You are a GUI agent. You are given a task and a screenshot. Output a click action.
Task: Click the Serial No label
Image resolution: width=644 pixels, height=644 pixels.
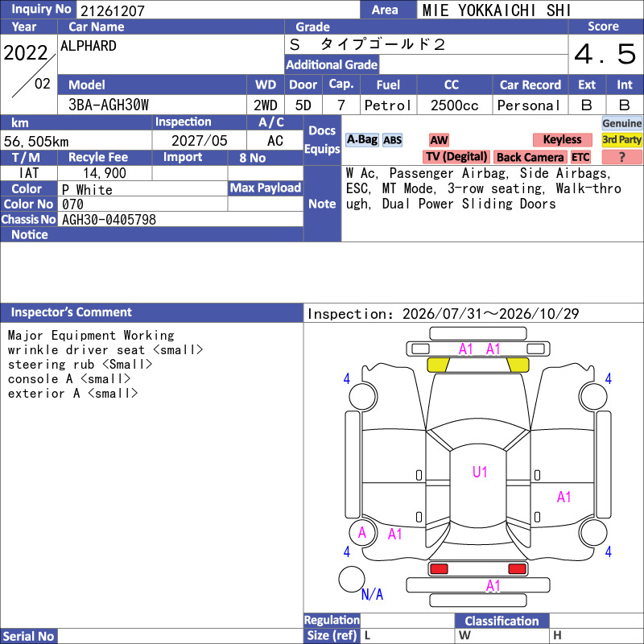[x=29, y=636]
